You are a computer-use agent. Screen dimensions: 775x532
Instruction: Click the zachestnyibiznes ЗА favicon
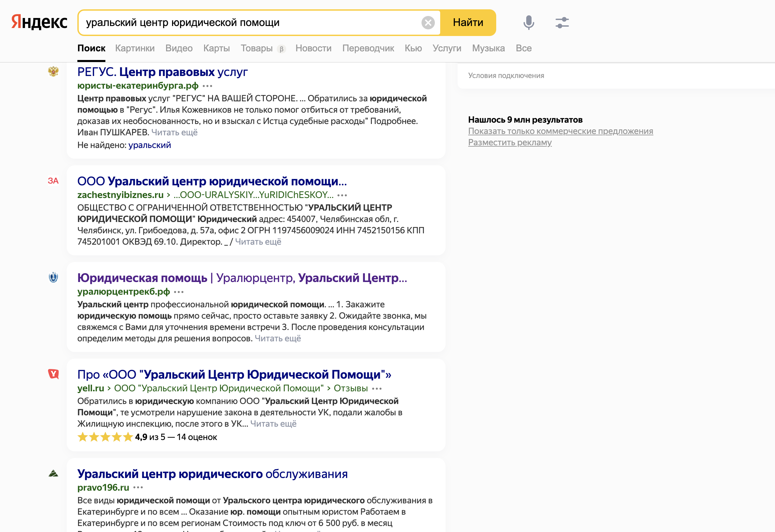(53, 181)
